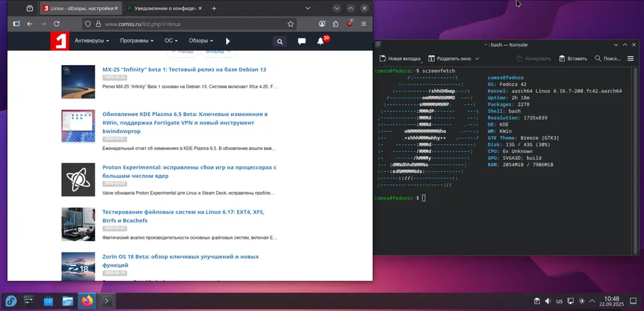Close the Уведомление о конфиден tab

pos(200,8)
